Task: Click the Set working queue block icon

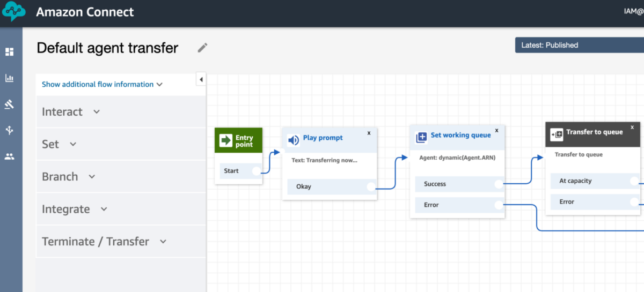Action: coord(421,137)
